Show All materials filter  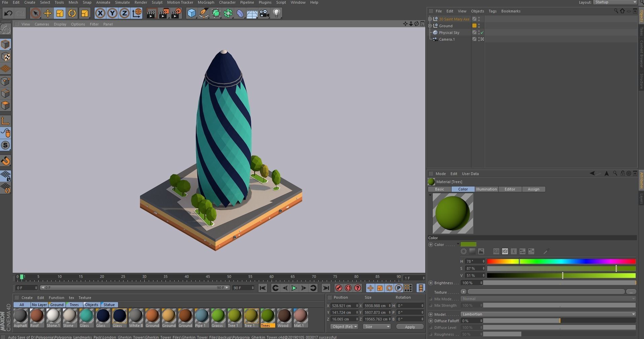(22, 305)
